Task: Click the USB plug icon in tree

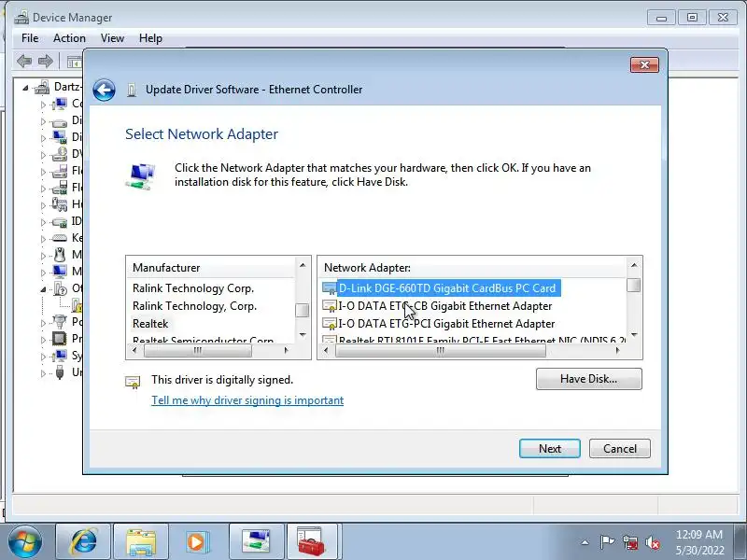Action: pyautogui.click(x=60, y=371)
